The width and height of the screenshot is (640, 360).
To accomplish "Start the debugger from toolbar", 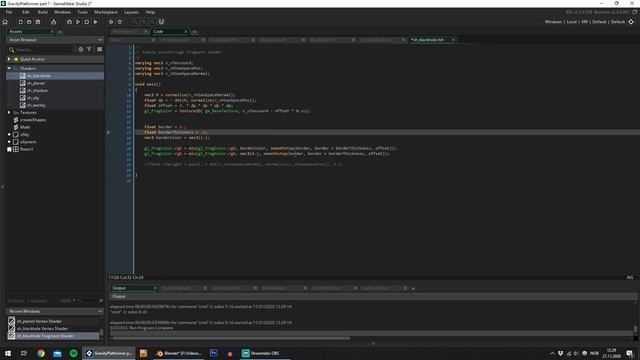I will tap(69, 22).
